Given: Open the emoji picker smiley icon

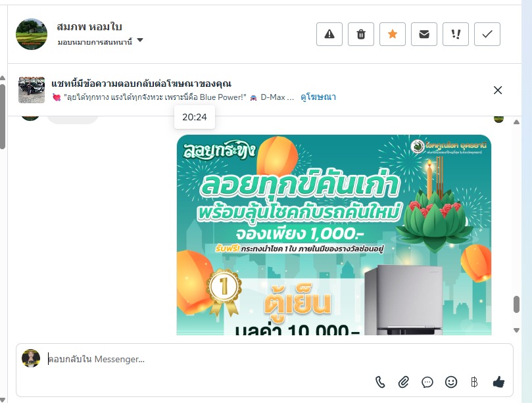Looking at the screenshot, I should tap(451, 382).
